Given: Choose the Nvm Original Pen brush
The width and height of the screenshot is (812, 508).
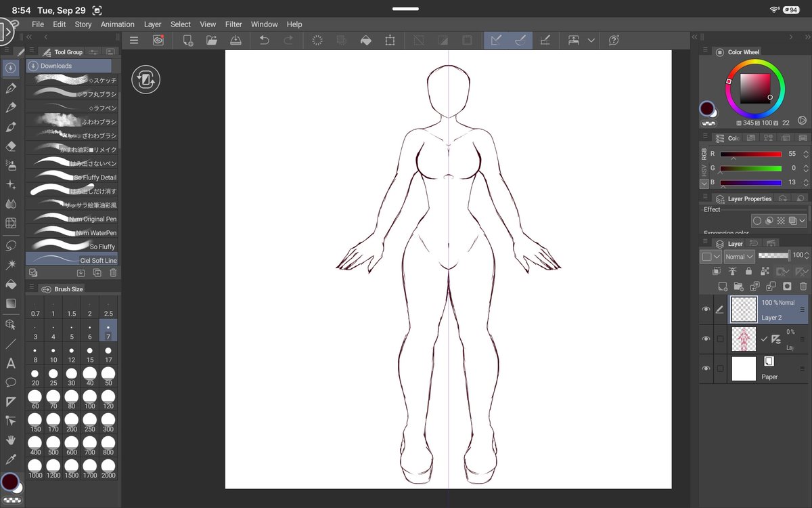Looking at the screenshot, I should point(72,219).
